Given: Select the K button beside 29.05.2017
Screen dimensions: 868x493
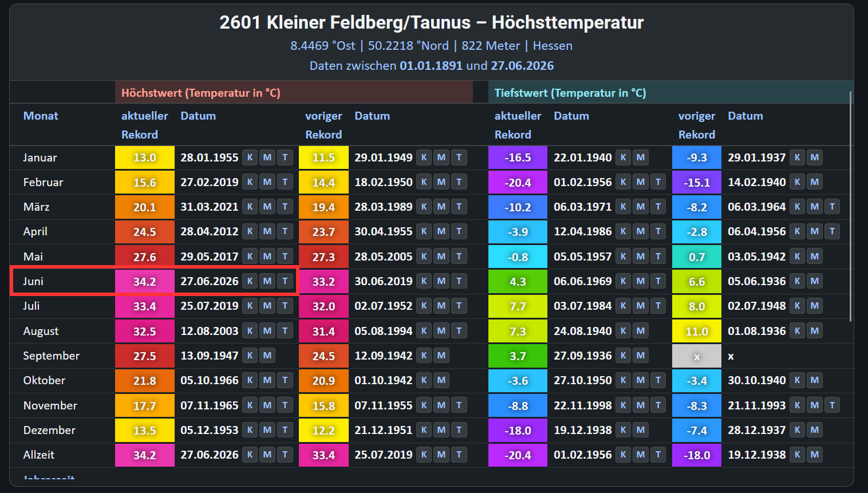Looking at the screenshot, I should tap(250, 257).
